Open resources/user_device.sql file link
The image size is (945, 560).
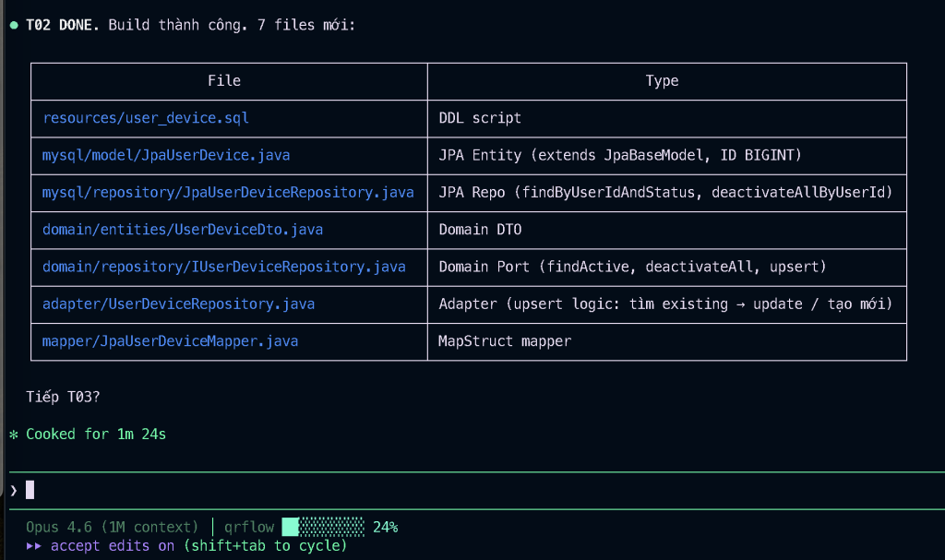click(146, 118)
